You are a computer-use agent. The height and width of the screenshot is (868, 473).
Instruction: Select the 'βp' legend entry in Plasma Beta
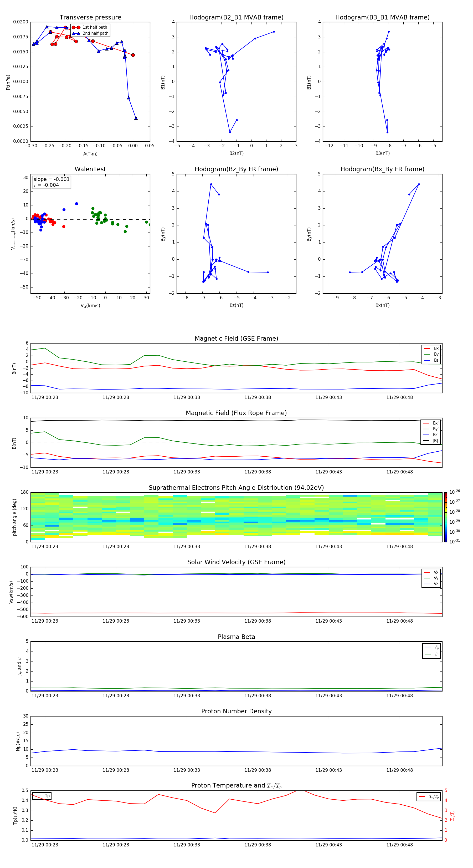click(431, 647)
